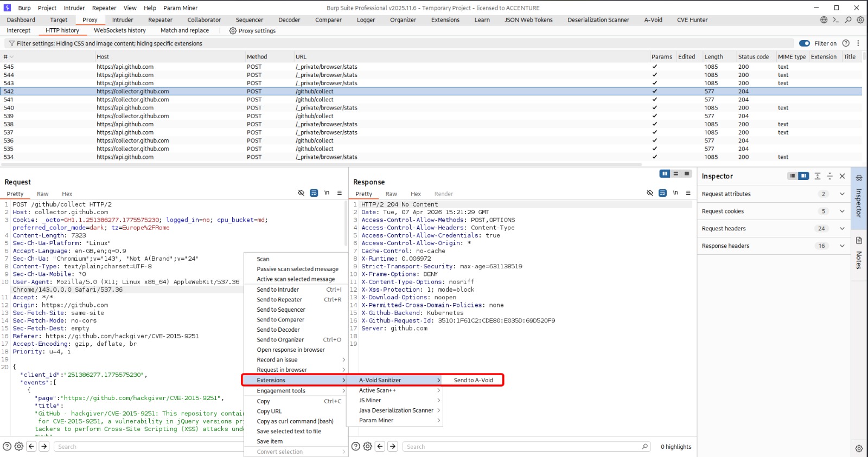
Task: Collapse all Inspector sections icon
Action: pos(829,176)
